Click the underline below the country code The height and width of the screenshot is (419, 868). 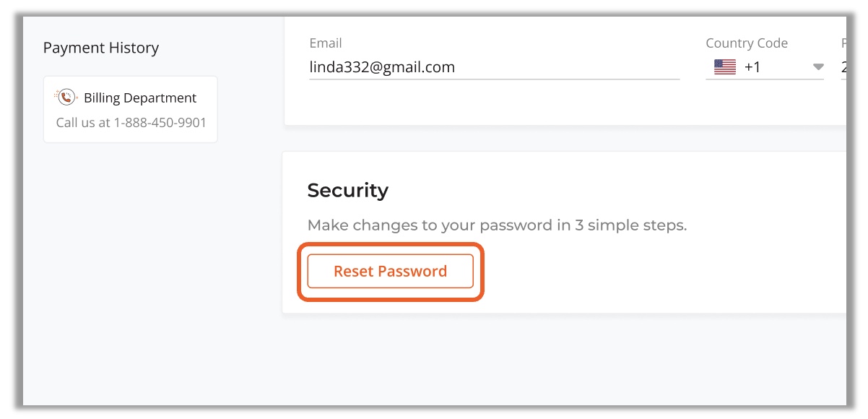point(764,79)
